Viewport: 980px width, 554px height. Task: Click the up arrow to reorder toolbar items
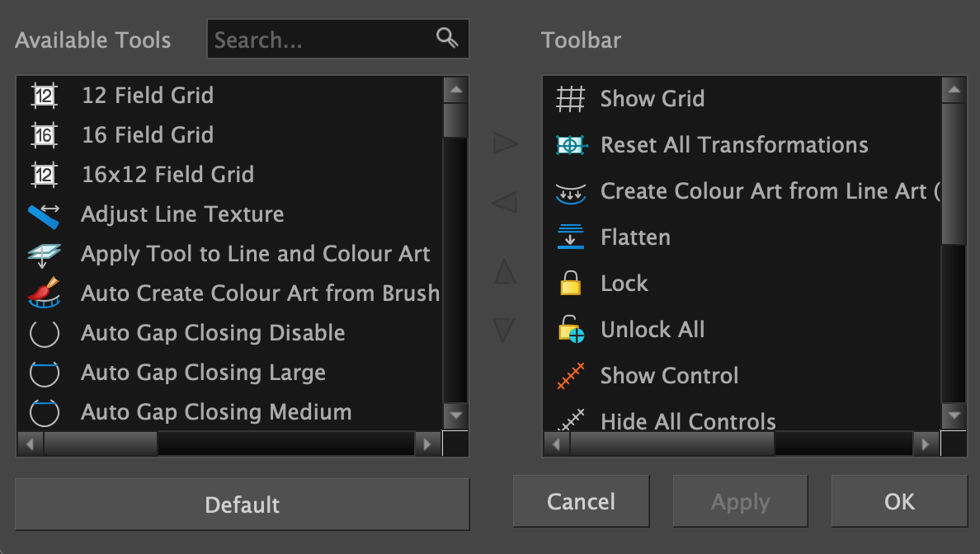tap(504, 272)
